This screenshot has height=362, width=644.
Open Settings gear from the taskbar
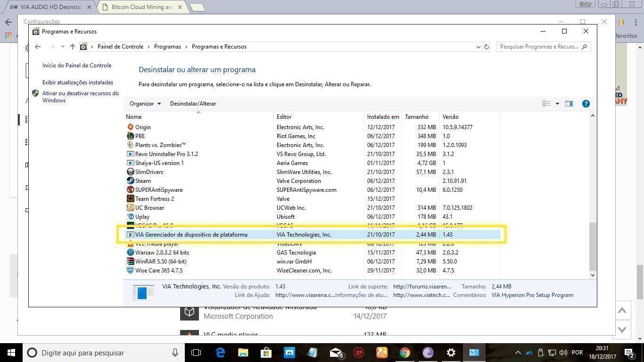(x=451, y=353)
